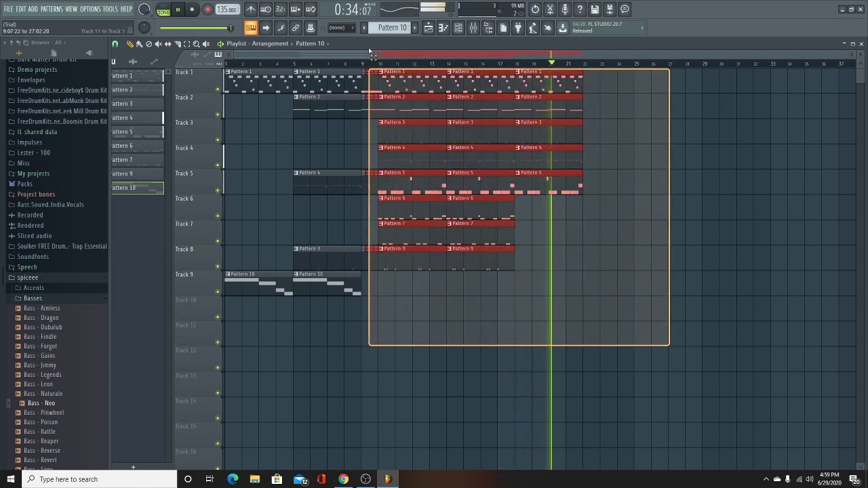
Task: Select Pattern 4 in the pattern picker
Action: (138, 118)
